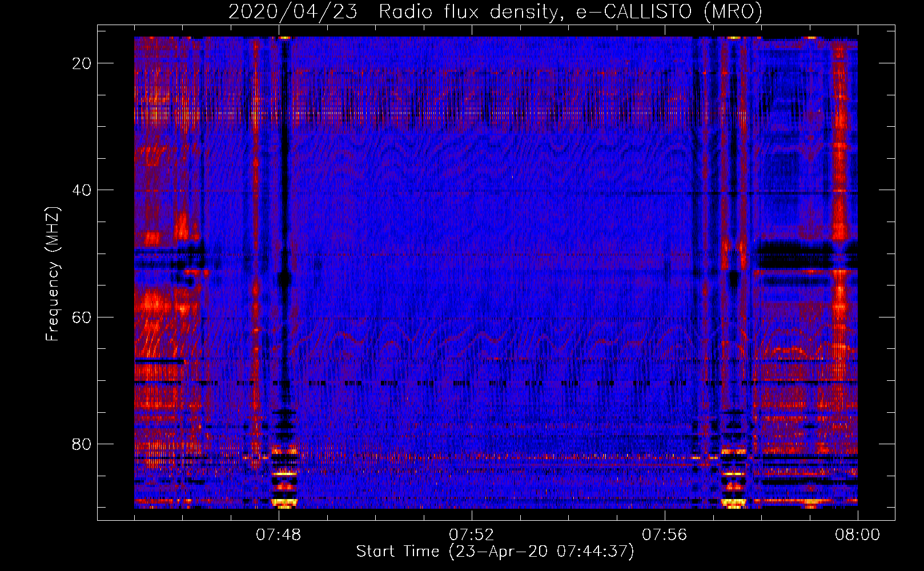The width and height of the screenshot is (924, 571).
Task: Click the "Start Time (23-Apr-20 07:44:37)" label
Action: (x=495, y=552)
